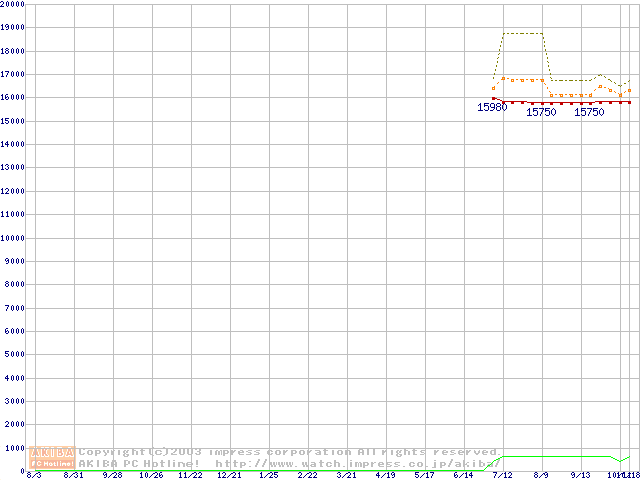Click the first 15750 price label

pyautogui.click(x=541, y=113)
